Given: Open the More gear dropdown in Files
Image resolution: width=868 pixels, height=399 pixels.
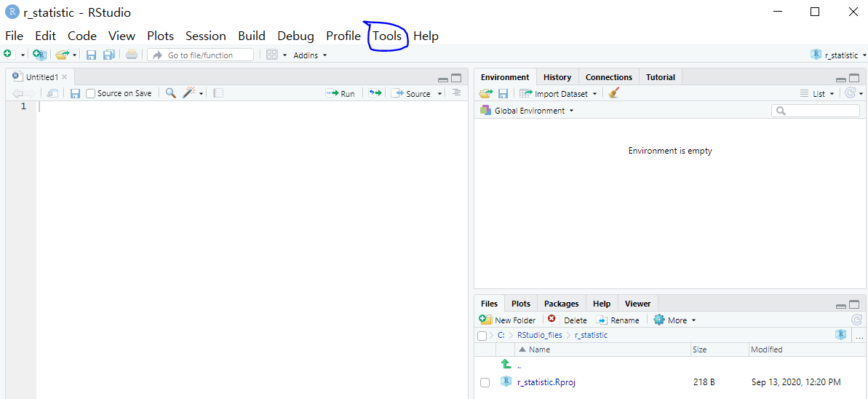Looking at the screenshot, I should (674, 320).
